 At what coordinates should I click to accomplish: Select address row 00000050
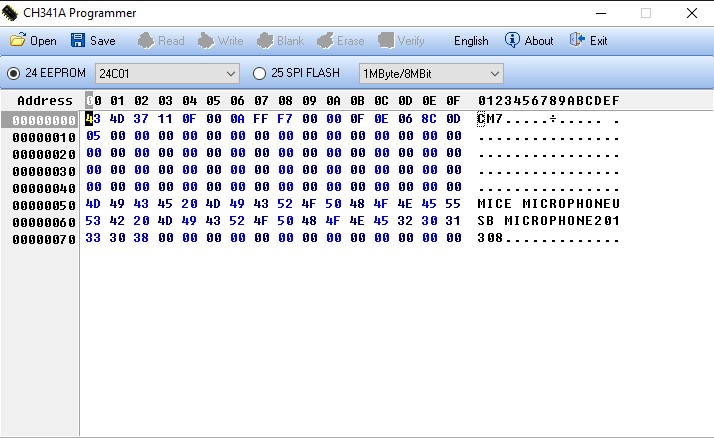click(40, 204)
